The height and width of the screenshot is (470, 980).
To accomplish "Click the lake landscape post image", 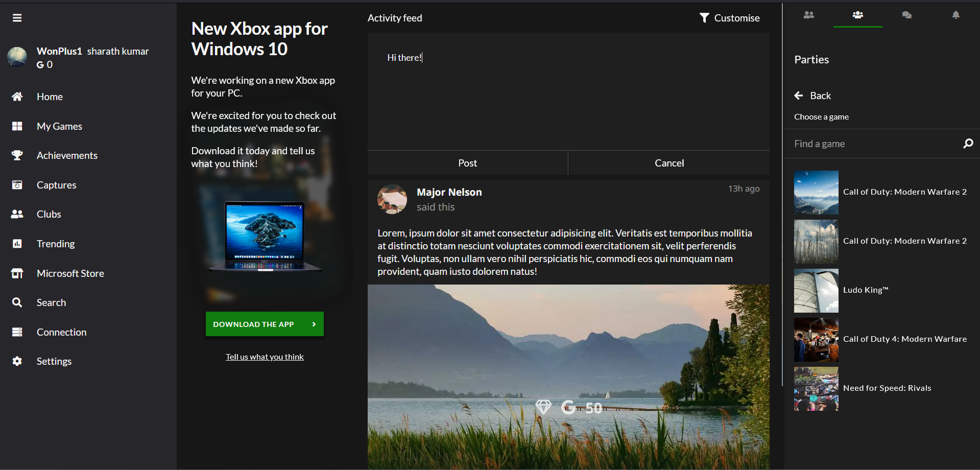I will click(x=568, y=377).
